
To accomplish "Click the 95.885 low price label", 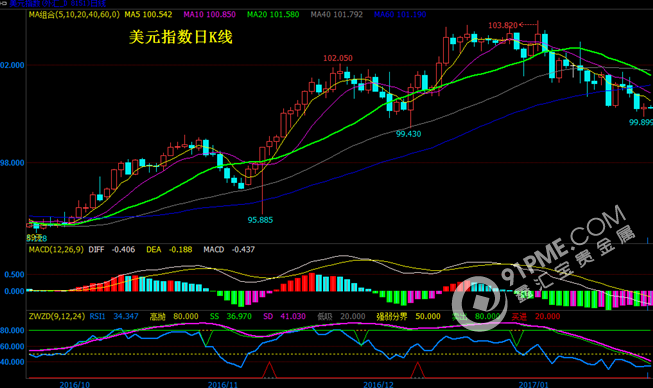I will (260, 220).
